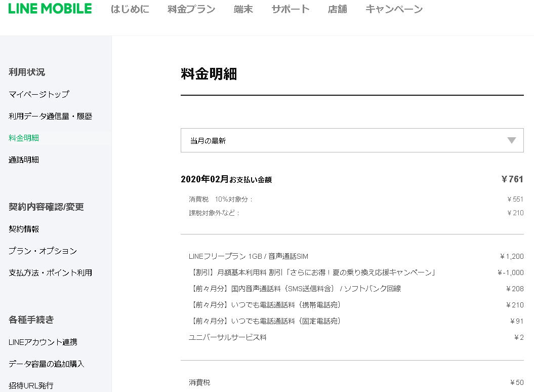The image size is (534, 392).
Task: Select 店舗 in top navigation
Action: coord(338,9)
